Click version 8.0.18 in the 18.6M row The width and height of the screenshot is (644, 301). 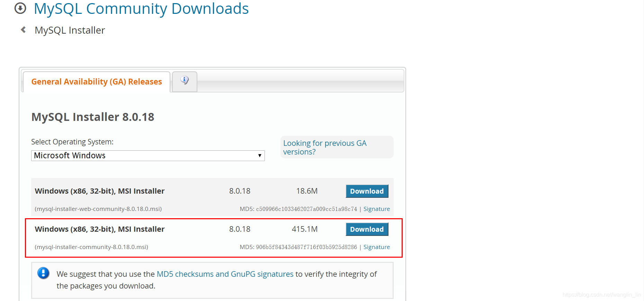(240, 191)
